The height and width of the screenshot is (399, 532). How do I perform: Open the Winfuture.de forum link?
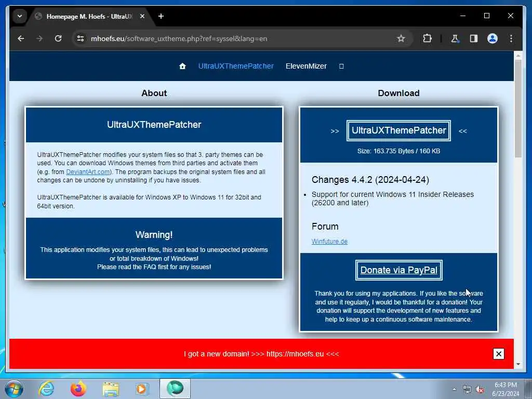329,241
